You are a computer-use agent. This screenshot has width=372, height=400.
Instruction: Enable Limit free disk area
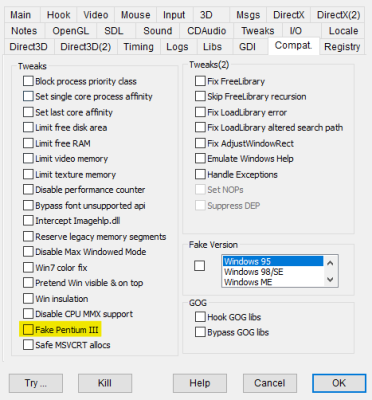(x=28, y=127)
